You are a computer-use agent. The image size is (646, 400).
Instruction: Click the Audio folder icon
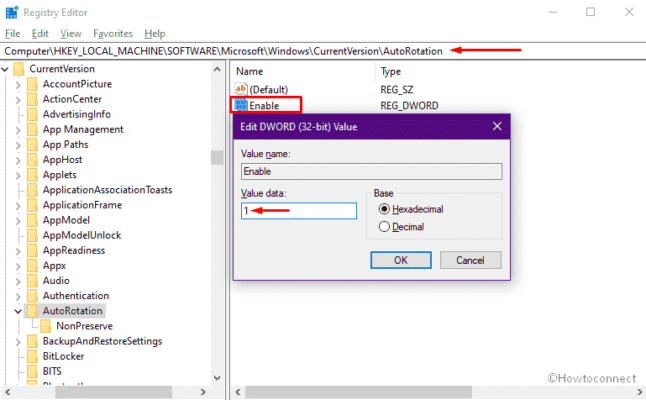coord(32,281)
